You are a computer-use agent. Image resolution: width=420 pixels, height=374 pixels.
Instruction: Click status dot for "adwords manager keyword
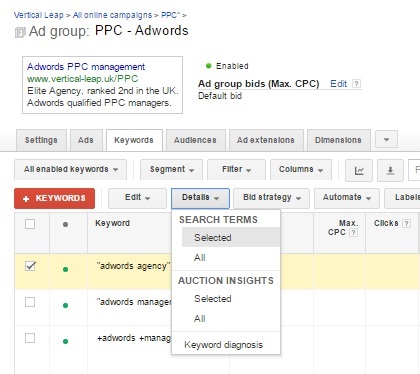[65, 305]
